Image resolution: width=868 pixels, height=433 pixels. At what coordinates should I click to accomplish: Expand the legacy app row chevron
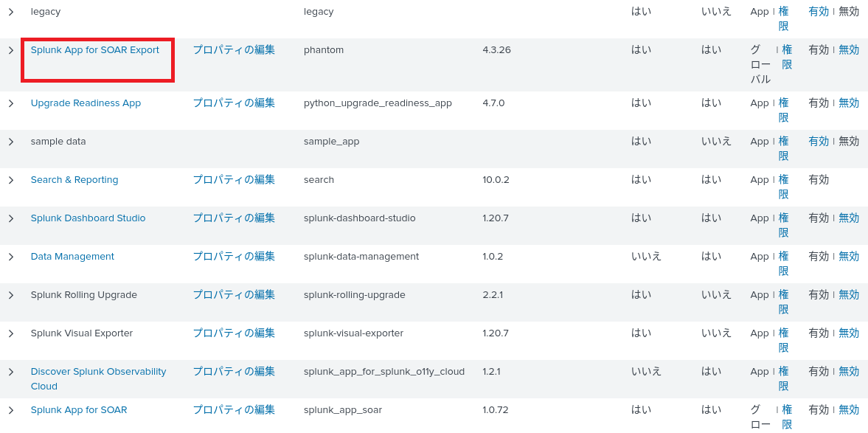[11, 12]
